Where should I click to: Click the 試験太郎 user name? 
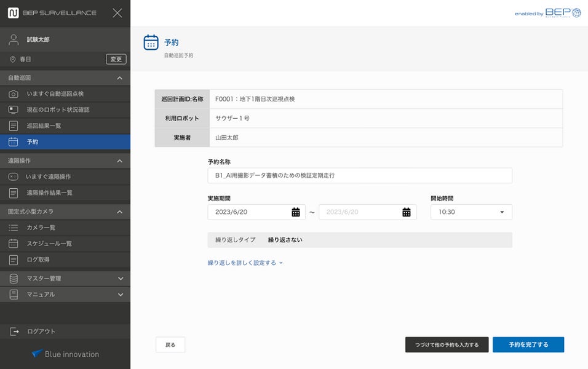pos(38,40)
